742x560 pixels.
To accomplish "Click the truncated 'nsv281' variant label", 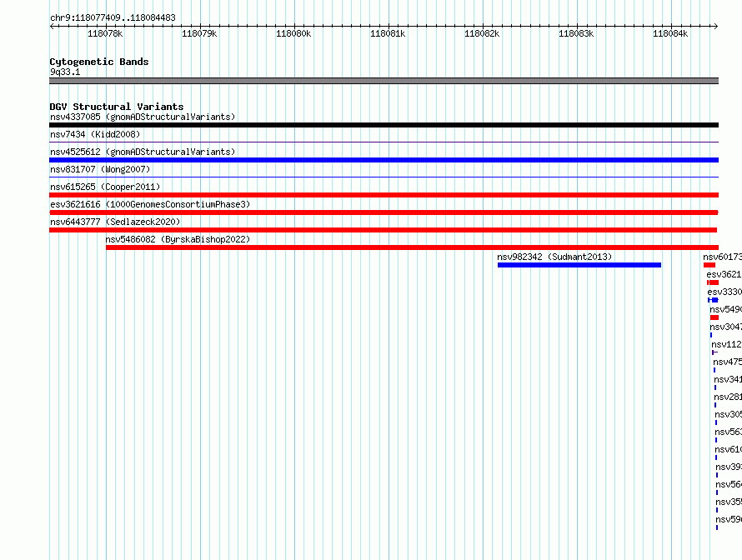I will 728,397.
